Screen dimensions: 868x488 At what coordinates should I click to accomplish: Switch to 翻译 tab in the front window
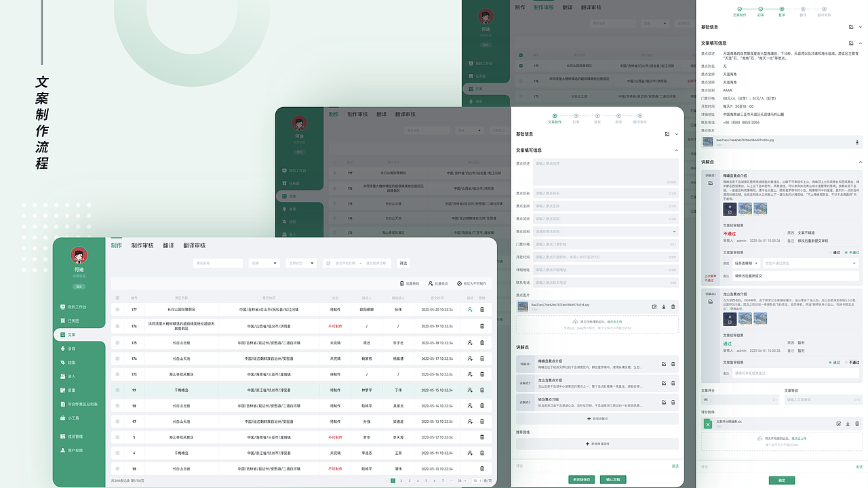168,245
